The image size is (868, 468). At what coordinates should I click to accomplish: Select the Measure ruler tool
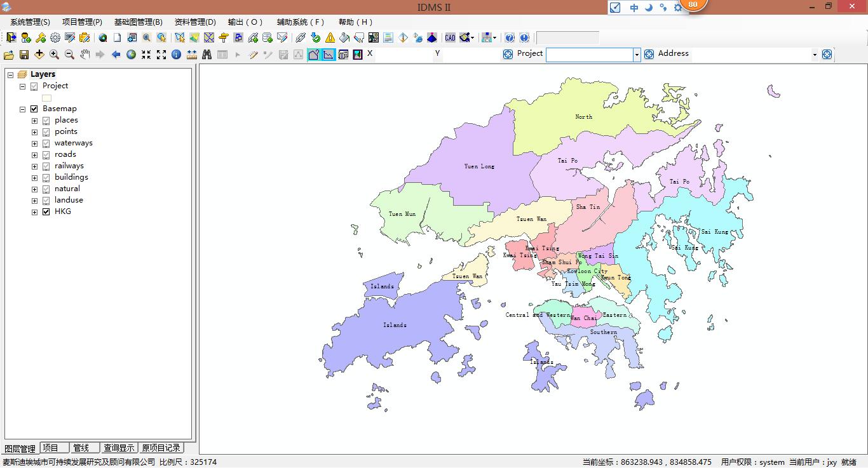click(x=192, y=55)
